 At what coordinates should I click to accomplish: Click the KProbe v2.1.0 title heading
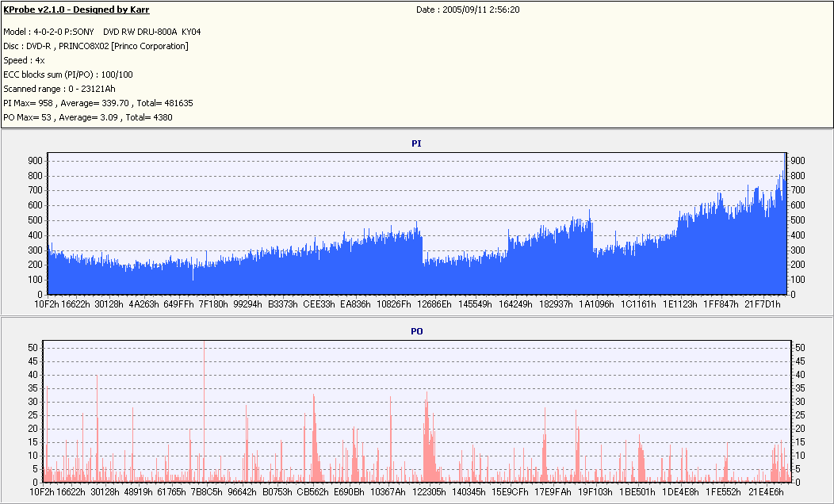point(76,10)
